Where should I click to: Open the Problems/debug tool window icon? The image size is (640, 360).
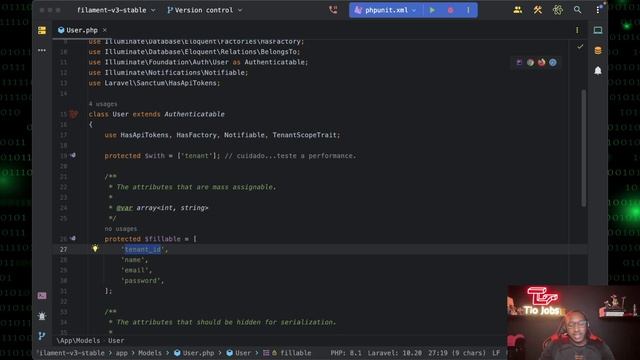coord(42,316)
